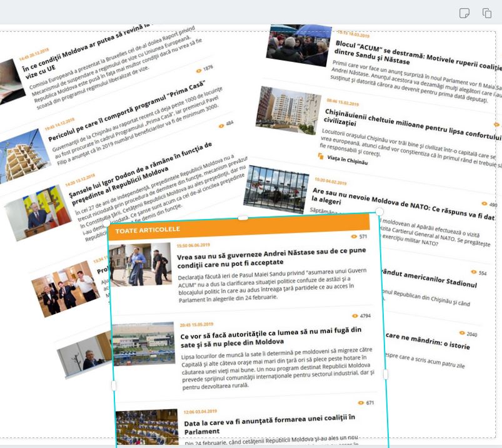Screen dimensions: 502x448
Task: Click the paragraph starting Lipsa locurilor de muncă
Action: [278, 369]
